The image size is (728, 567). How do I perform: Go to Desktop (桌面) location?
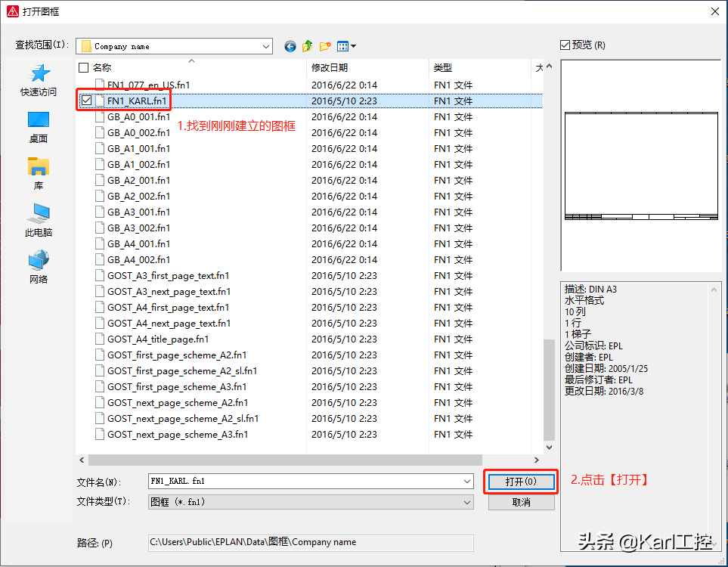(x=38, y=127)
